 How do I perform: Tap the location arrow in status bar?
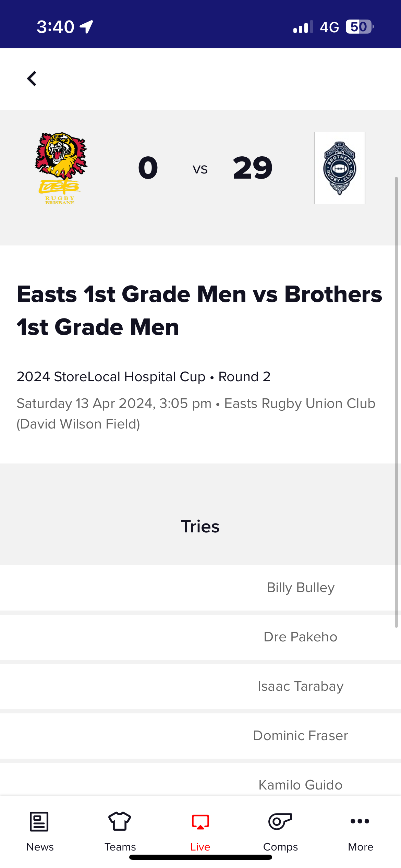point(86,27)
